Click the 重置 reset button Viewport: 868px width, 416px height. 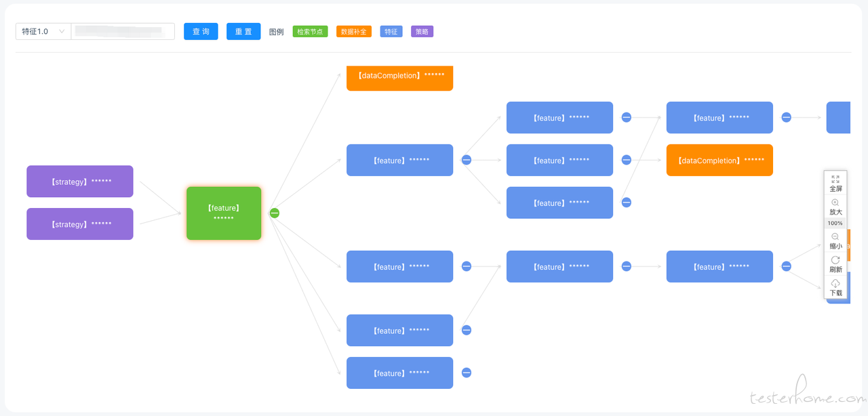[243, 31]
